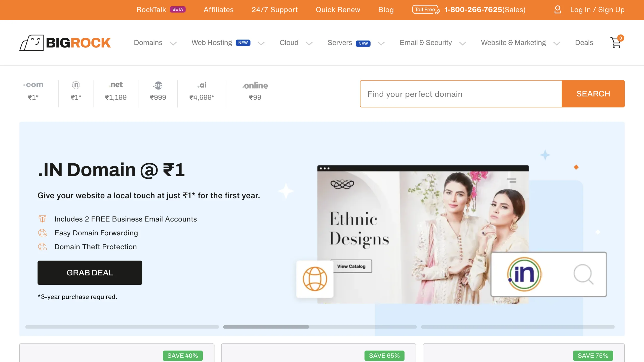The image size is (644, 362).
Task: Choose the .ai domain extension icon
Action: click(202, 85)
